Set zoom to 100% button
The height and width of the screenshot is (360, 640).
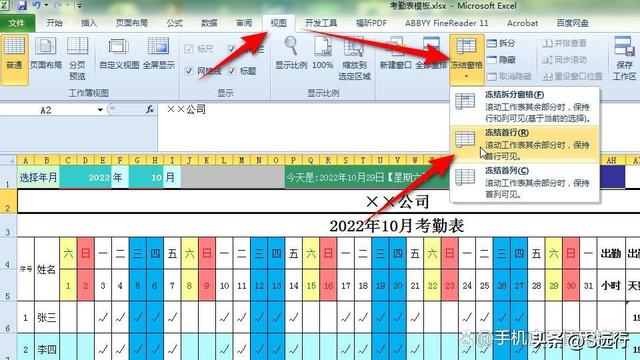[322, 53]
